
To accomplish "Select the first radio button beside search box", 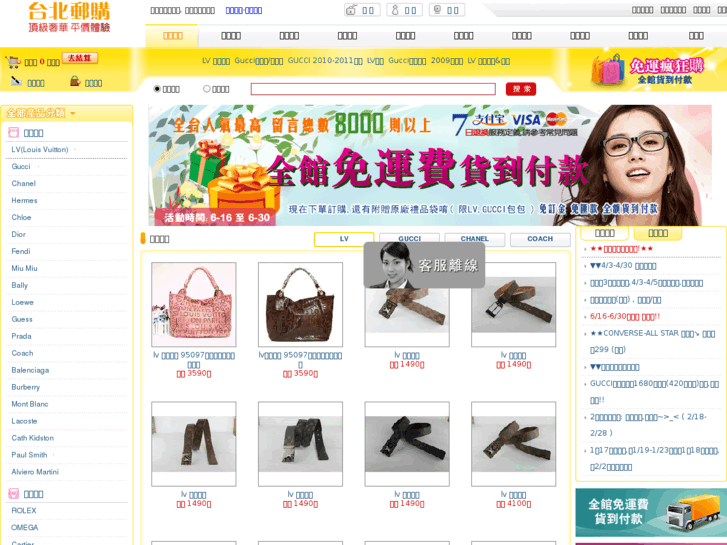I will 157,89.
